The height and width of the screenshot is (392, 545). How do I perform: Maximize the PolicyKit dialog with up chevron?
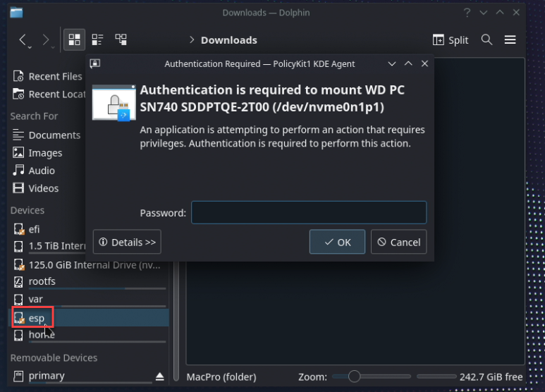pyautogui.click(x=408, y=63)
